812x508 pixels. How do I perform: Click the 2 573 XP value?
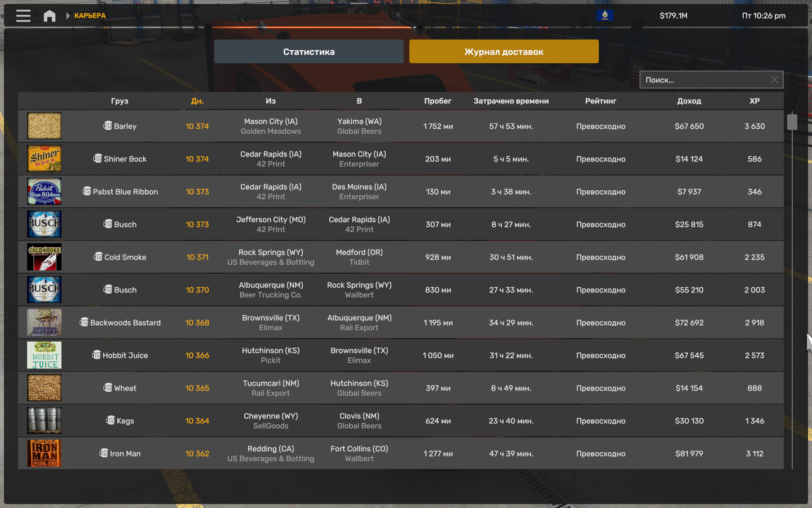point(754,355)
